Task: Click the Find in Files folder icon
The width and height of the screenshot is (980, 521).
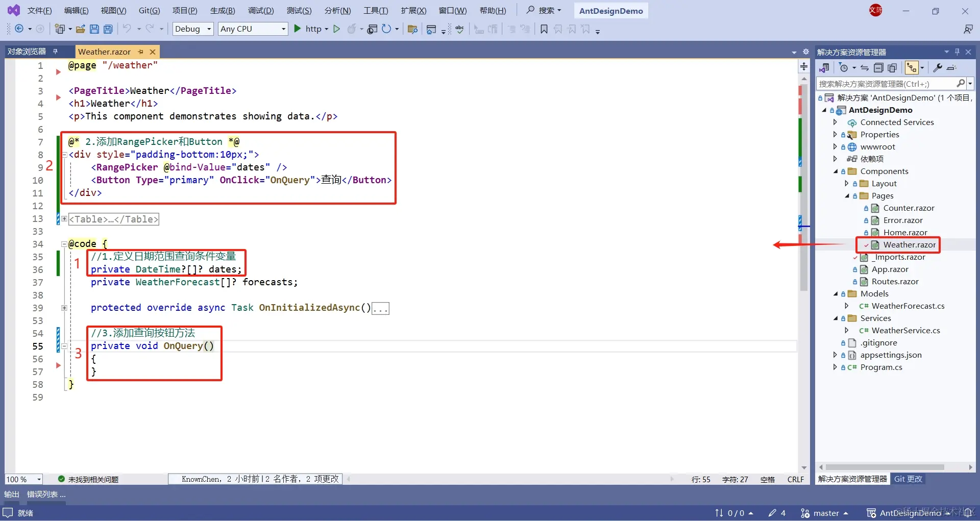Action: (x=413, y=29)
